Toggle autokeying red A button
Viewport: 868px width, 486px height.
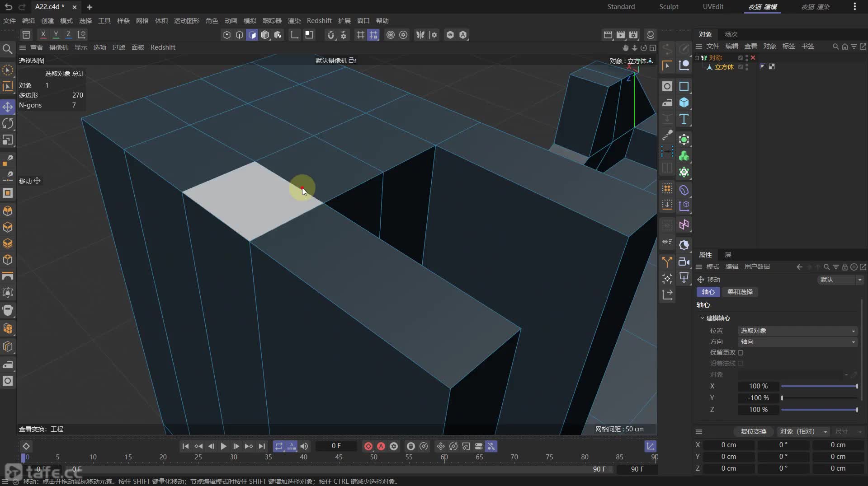click(381, 446)
